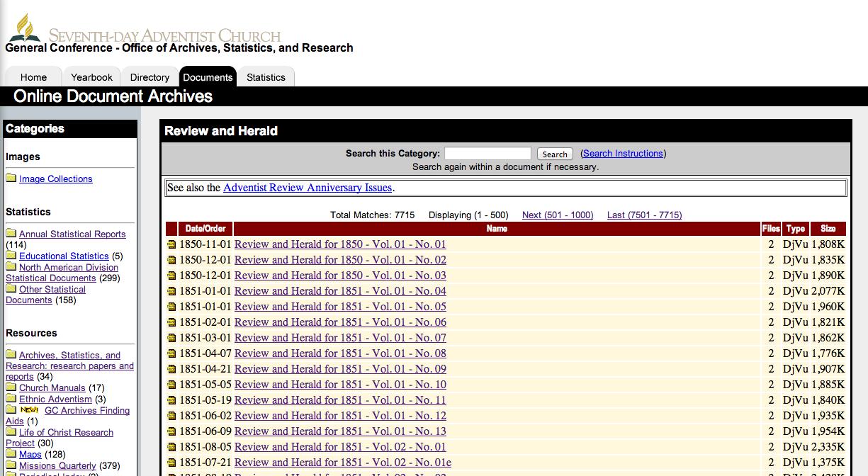The image size is (868, 476).
Task: Click the folder icon beside Life of Christ Research
Action: pyautogui.click(x=11, y=431)
